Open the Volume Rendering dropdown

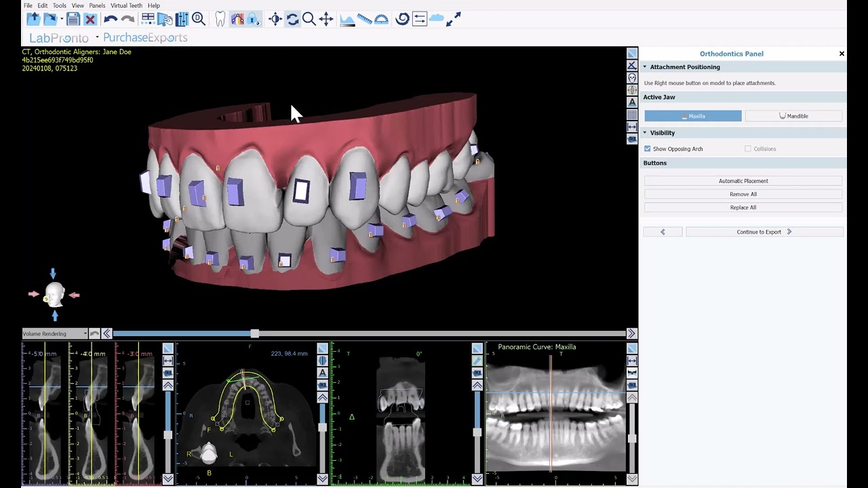click(x=55, y=333)
